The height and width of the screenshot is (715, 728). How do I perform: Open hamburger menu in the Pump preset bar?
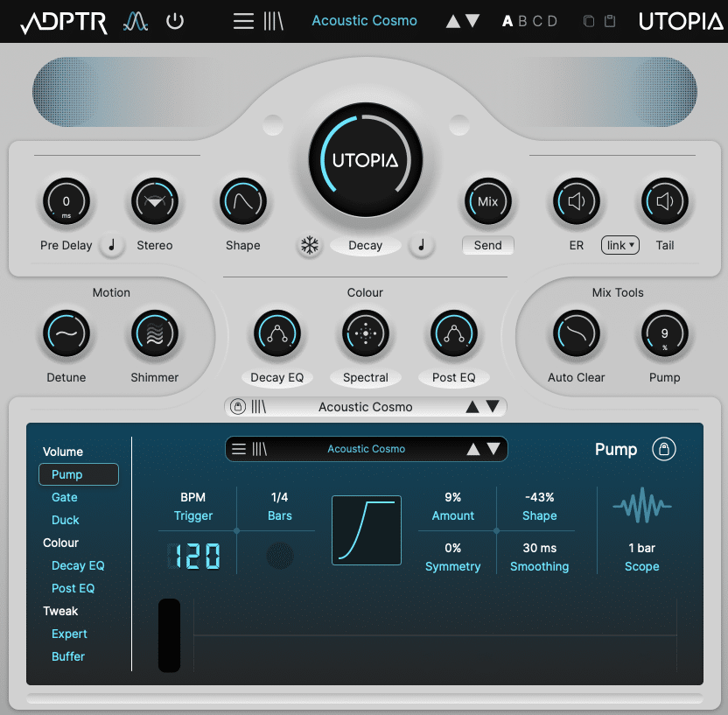pos(239,449)
